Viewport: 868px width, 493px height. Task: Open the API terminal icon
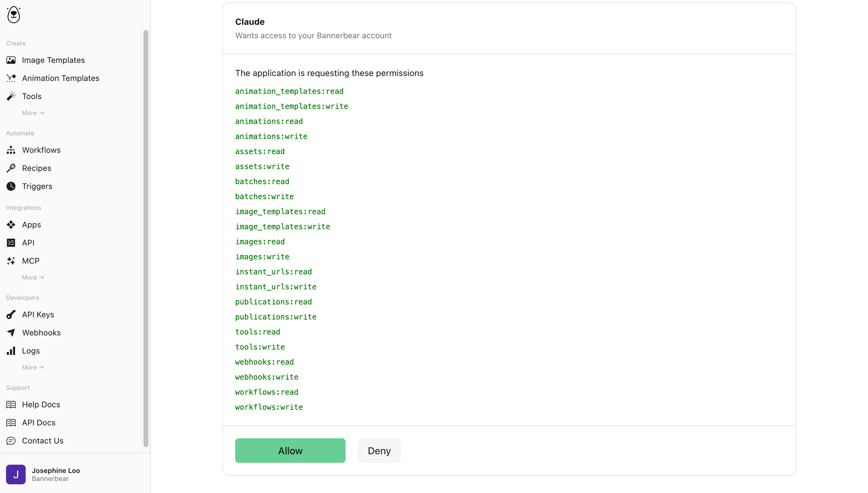tap(11, 243)
